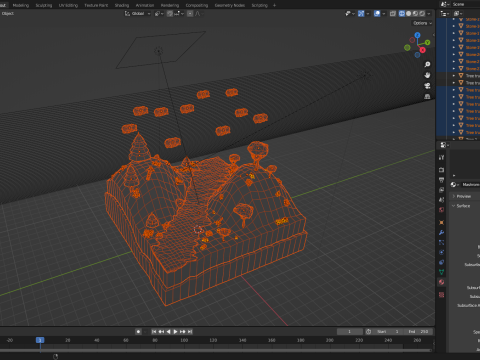The width and height of the screenshot is (480, 360).
Task: Open the Output properties tab
Action: click(441, 180)
